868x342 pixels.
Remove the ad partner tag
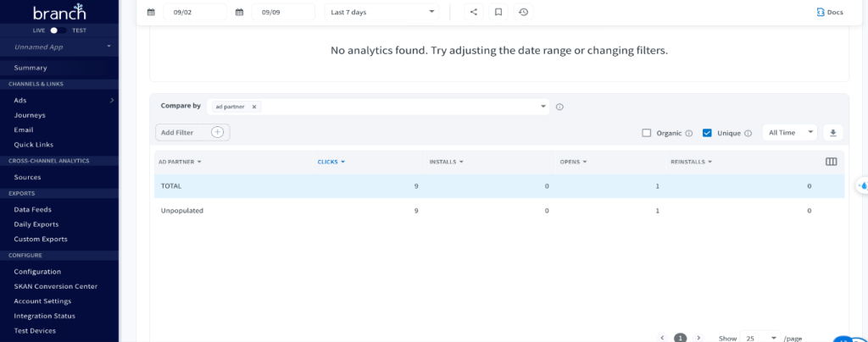click(254, 107)
